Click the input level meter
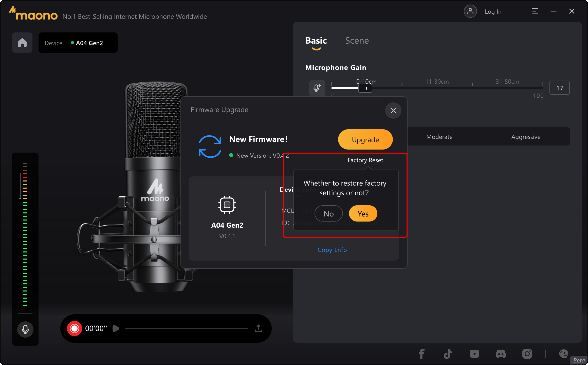This screenshot has width=588, height=365. [25, 234]
